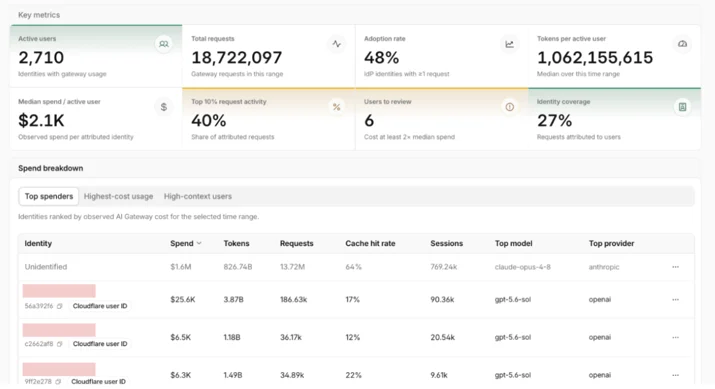Click the Identity column header

pos(38,244)
